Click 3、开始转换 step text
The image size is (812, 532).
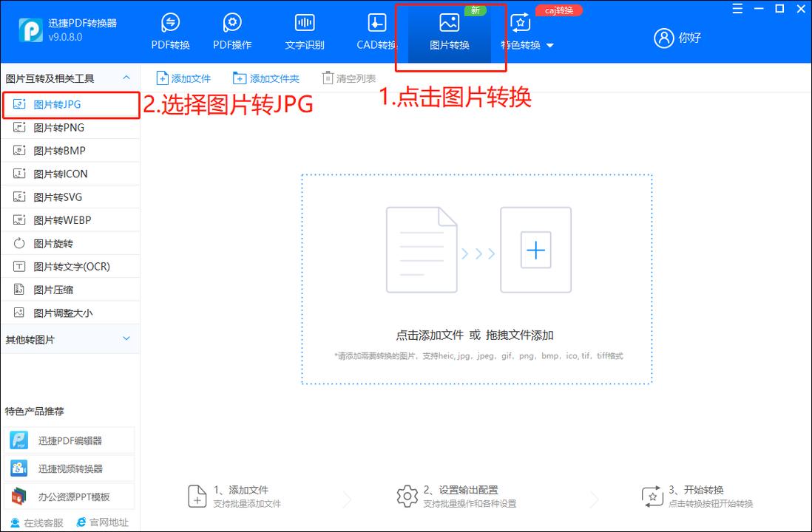point(695,490)
